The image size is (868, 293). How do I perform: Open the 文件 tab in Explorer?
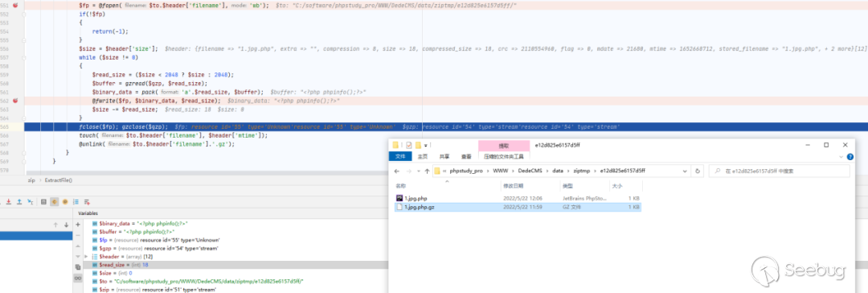(x=399, y=156)
